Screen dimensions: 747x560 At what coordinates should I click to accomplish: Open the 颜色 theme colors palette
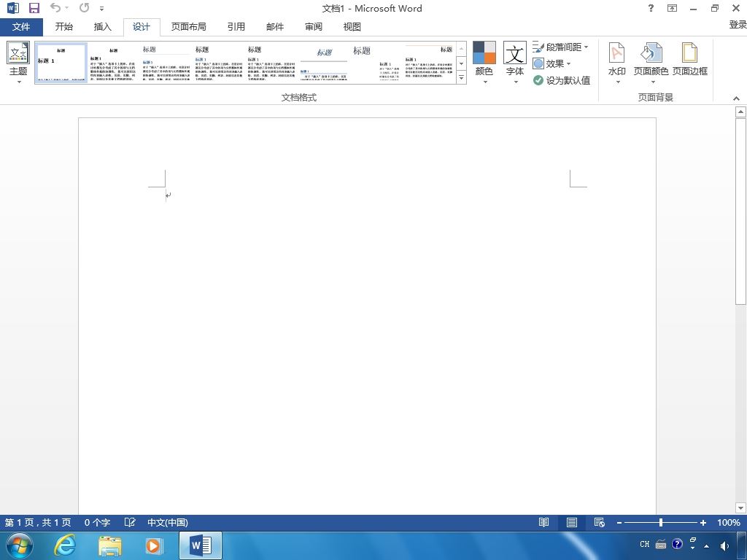484,63
